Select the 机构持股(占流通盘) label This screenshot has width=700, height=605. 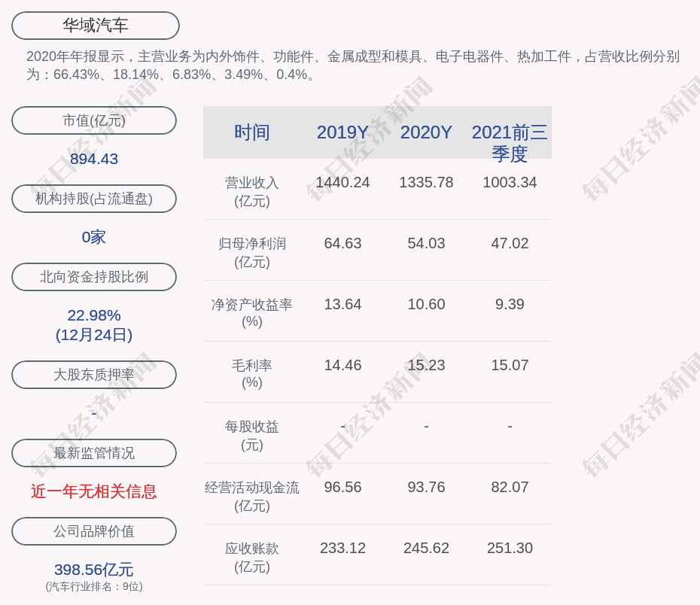pos(94,199)
